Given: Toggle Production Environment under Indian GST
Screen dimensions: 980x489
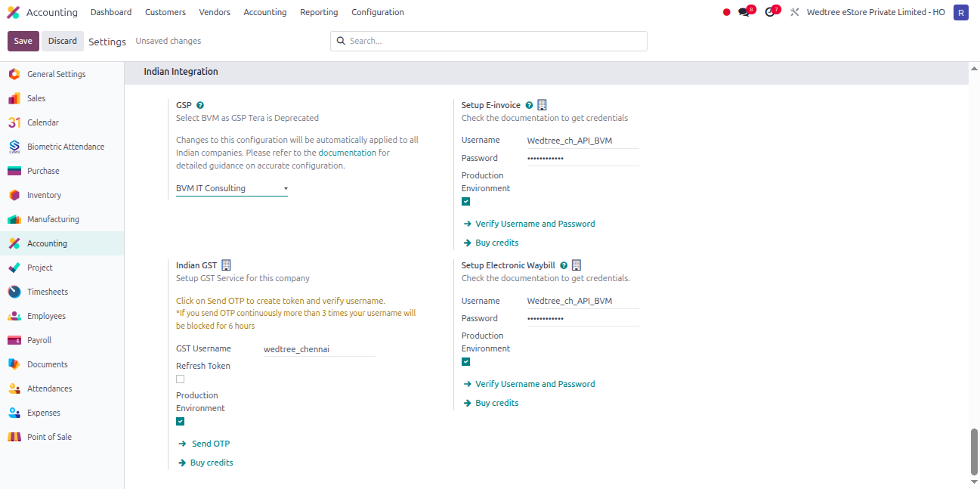Looking at the screenshot, I should [180, 421].
